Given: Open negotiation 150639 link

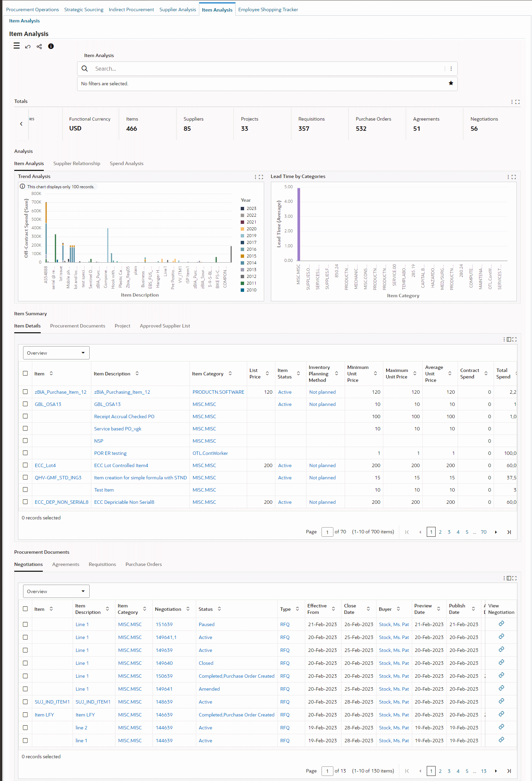Looking at the screenshot, I should click(164, 676).
